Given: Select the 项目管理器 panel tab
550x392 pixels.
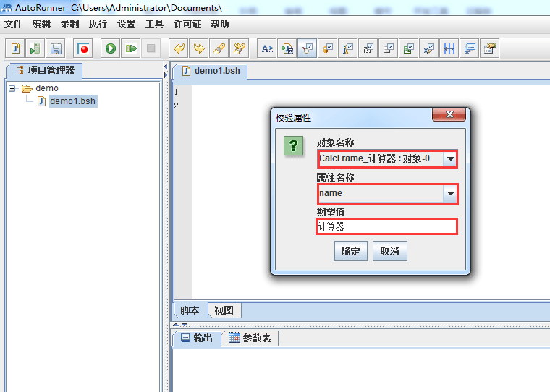Looking at the screenshot, I should click(45, 70).
